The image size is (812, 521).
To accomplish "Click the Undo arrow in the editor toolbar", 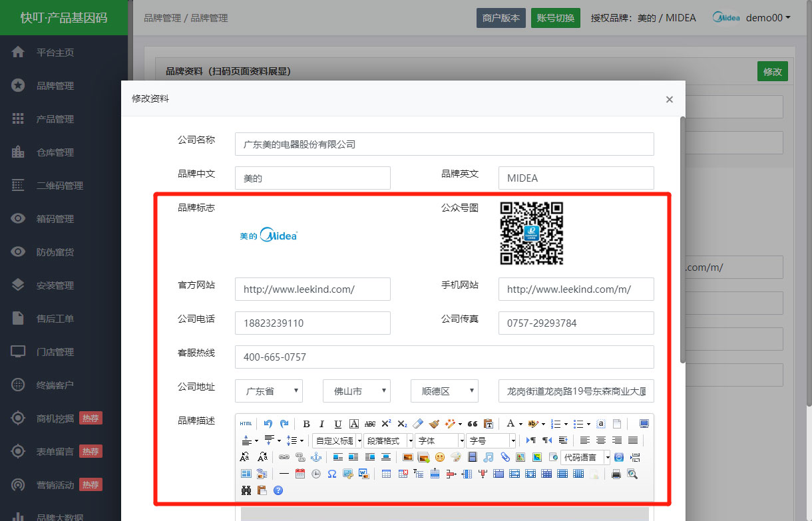I will point(268,424).
